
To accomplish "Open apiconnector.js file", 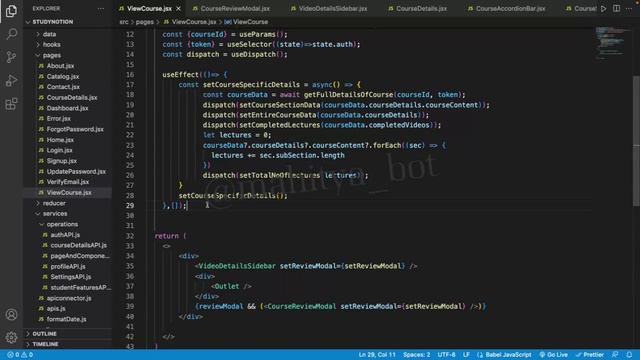I will click(69, 298).
